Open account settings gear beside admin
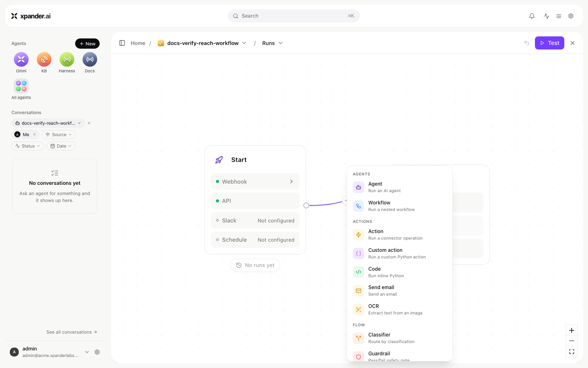 [97, 352]
